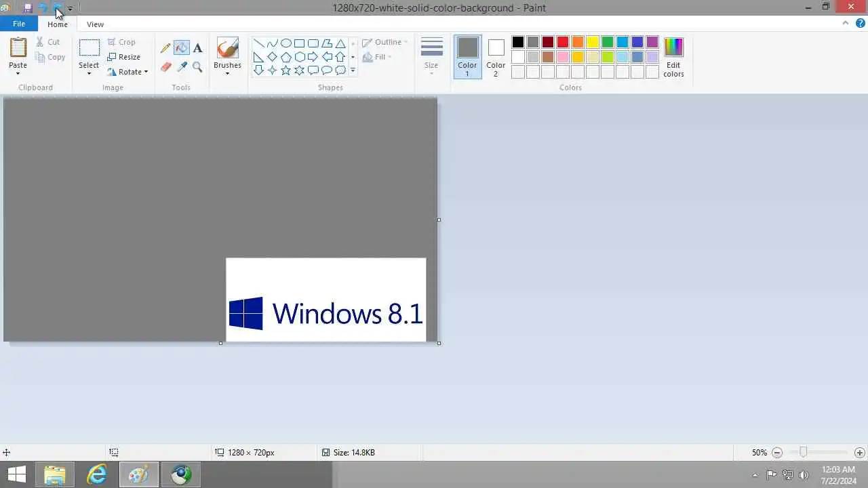The height and width of the screenshot is (488, 868).
Task: Open the Edit colors dialog
Action: (673, 57)
